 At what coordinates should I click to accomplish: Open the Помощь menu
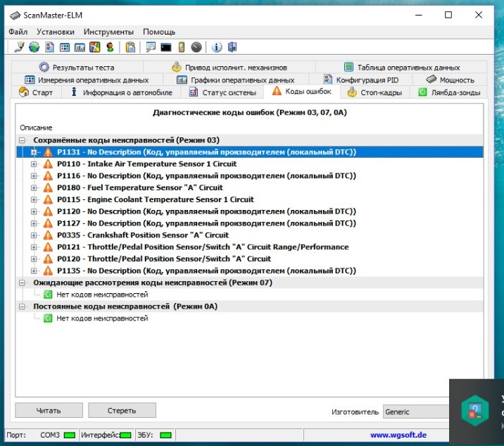[x=159, y=32]
